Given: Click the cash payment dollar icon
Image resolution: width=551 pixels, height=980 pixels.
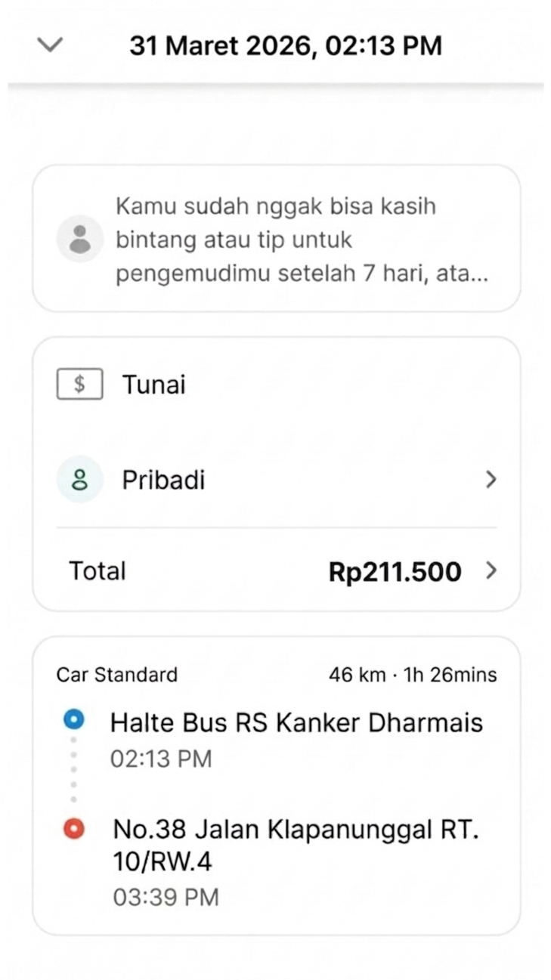Looking at the screenshot, I should point(79,385).
